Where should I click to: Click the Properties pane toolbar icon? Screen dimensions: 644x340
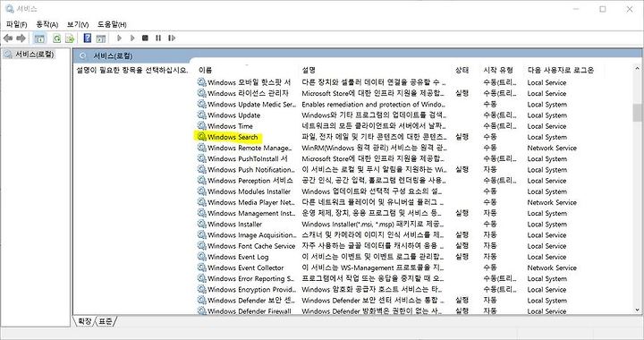[x=100, y=38]
